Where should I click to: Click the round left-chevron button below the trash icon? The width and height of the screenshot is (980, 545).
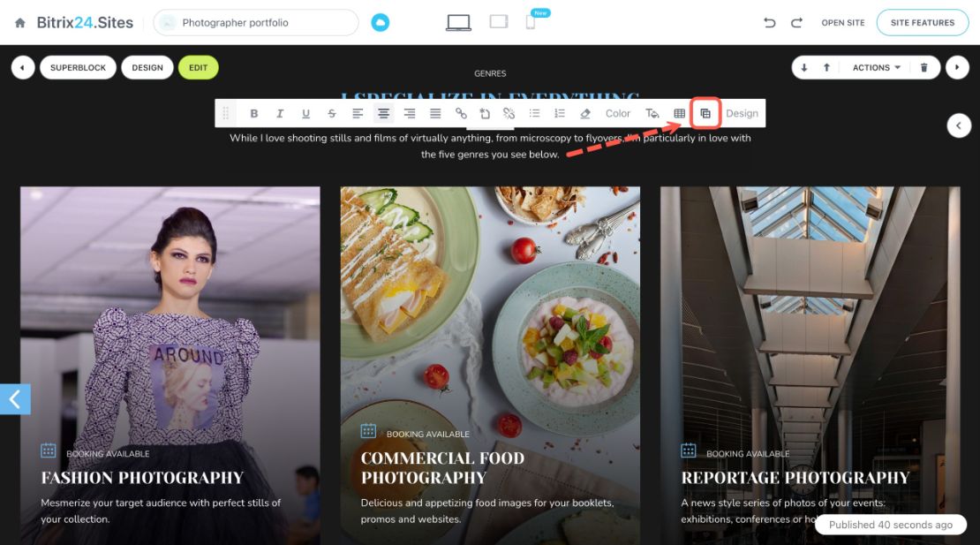coord(958,125)
